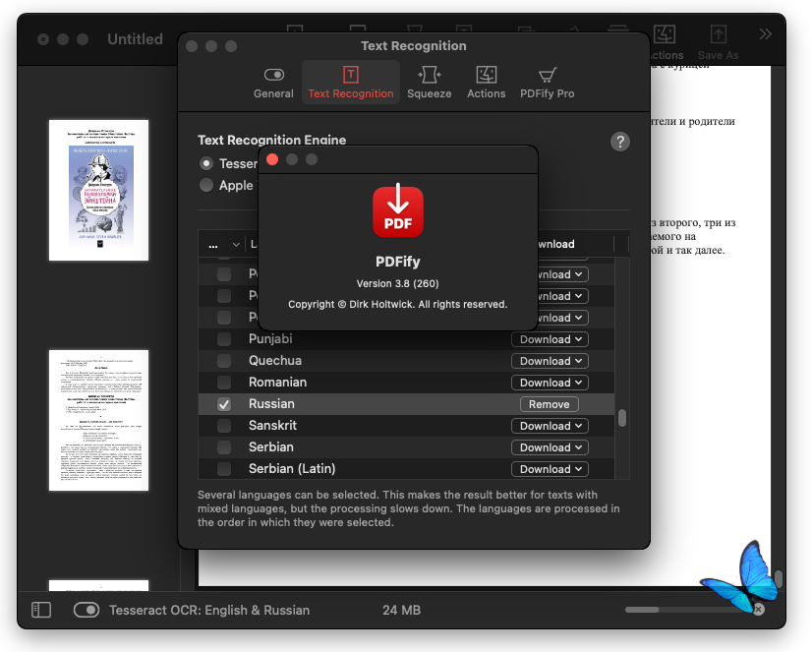This screenshot has width=812, height=652.
Task: Open the General preferences tab
Action: point(273,83)
